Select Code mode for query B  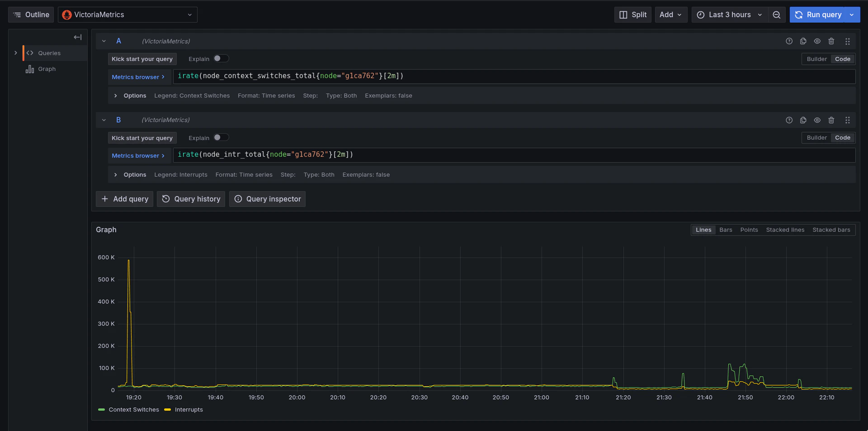click(843, 137)
